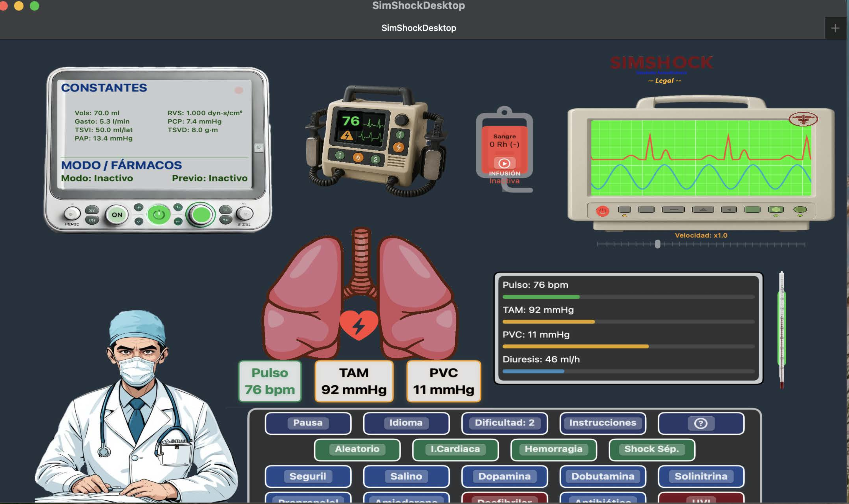Toggle the green power button on ventilator

coord(159,215)
